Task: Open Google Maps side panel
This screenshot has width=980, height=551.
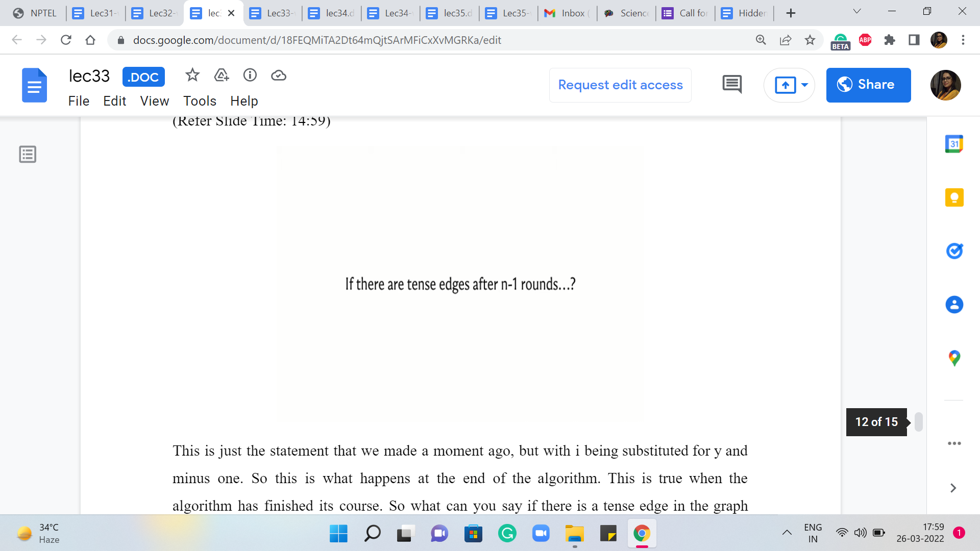Action: tap(954, 358)
